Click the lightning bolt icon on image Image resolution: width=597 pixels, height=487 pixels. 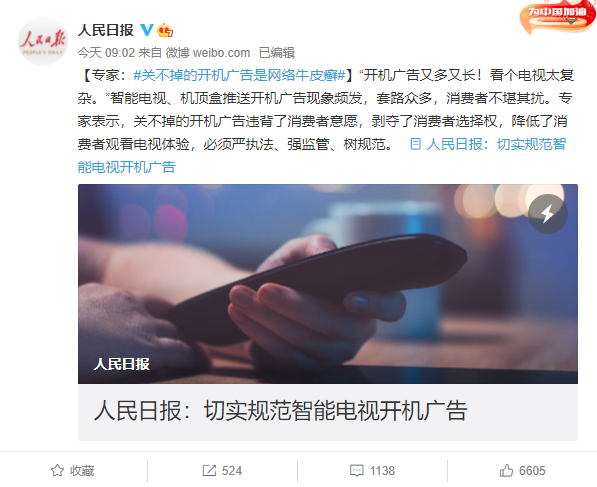coord(548,214)
